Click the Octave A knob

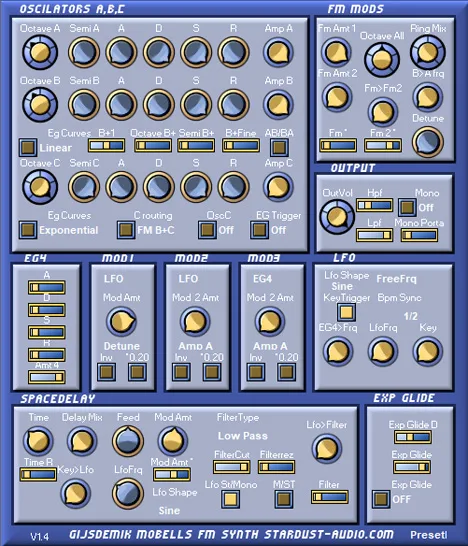click(x=40, y=52)
